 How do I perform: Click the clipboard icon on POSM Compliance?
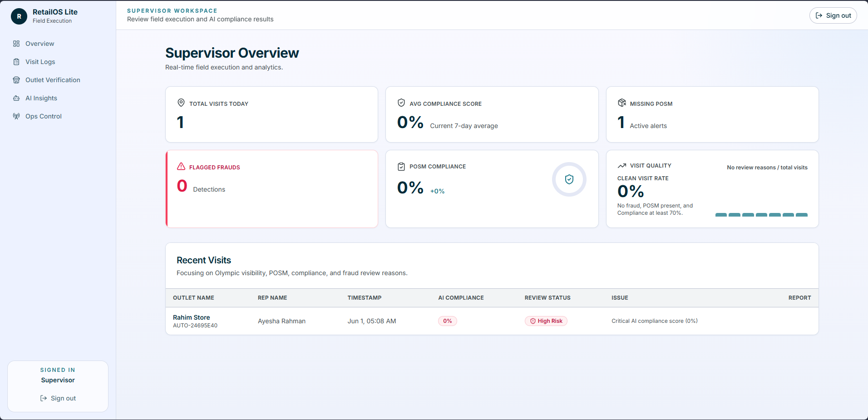tap(401, 167)
